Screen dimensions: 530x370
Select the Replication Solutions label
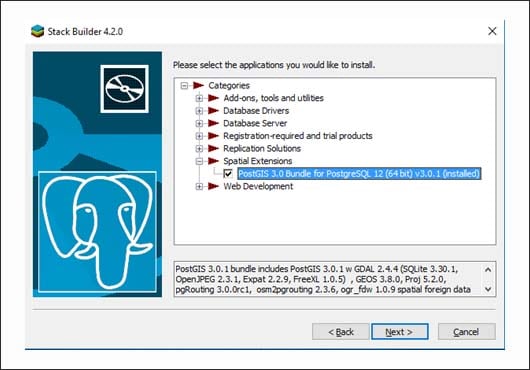click(262, 148)
